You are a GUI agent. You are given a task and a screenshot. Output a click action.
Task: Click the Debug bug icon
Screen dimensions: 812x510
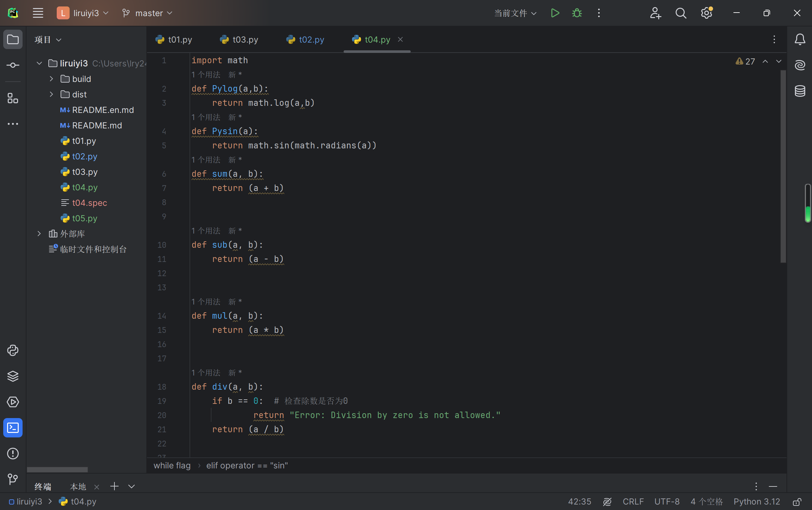coord(577,13)
